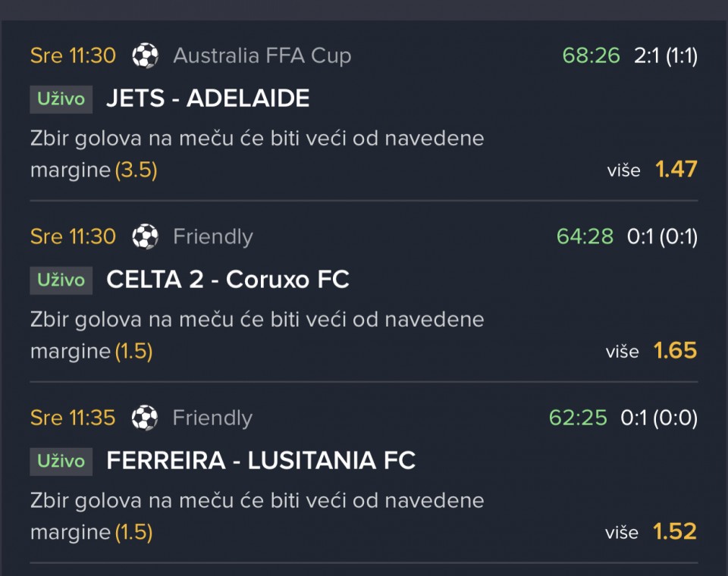Viewport: 728px width, 576px height.
Task: Click the soccer ball icon in CELTA 2 row
Action: pyautogui.click(x=146, y=236)
